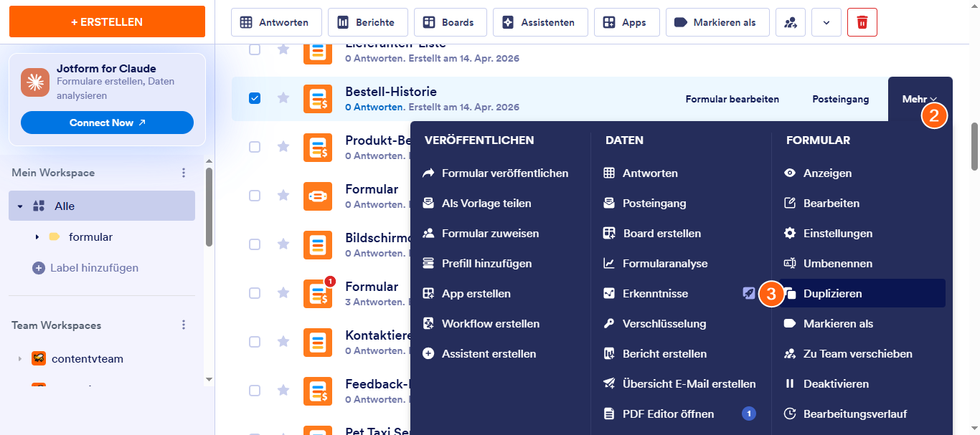Click Posteingang button on Bestell-Historie row
980x435 pixels.
click(x=840, y=99)
